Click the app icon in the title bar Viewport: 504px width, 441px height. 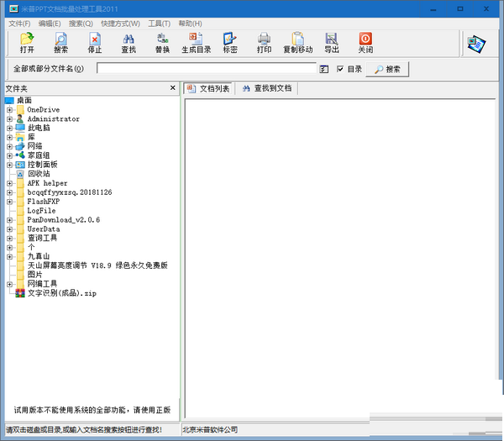[x=13, y=8]
